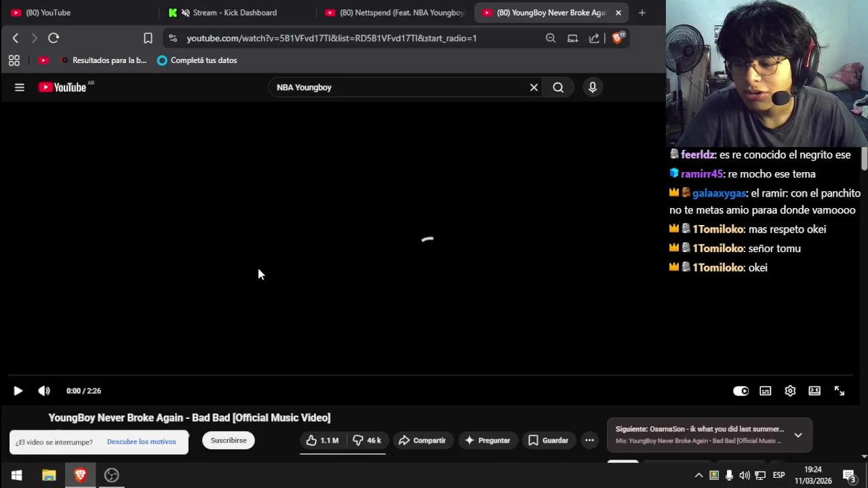
Task: Open Completá tus datos bookmark
Action: (x=197, y=60)
